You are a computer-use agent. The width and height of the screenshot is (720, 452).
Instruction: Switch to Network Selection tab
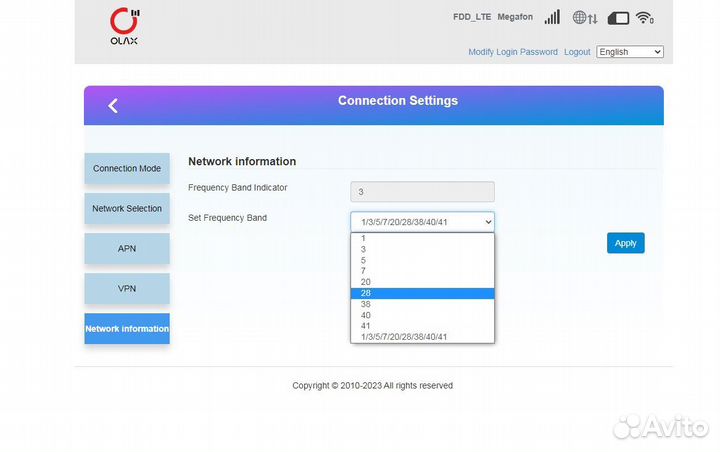tap(127, 208)
